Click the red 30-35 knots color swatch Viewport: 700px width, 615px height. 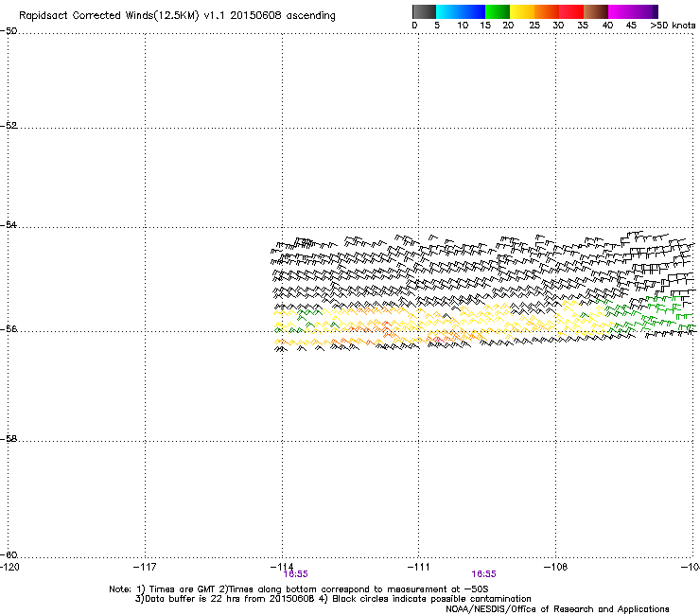(571, 11)
